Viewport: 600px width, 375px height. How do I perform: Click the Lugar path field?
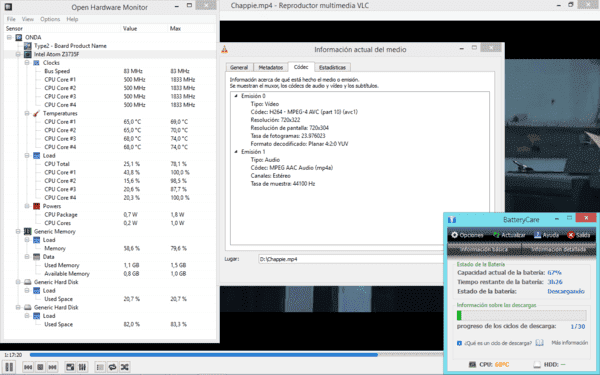(350, 259)
